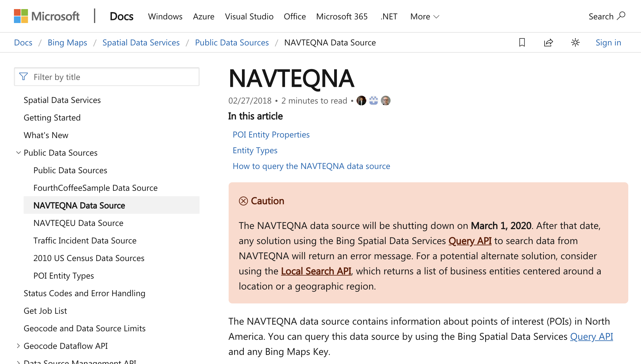Bookmark this page with the bookmark icon
The height and width of the screenshot is (364, 641).
[522, 42]
